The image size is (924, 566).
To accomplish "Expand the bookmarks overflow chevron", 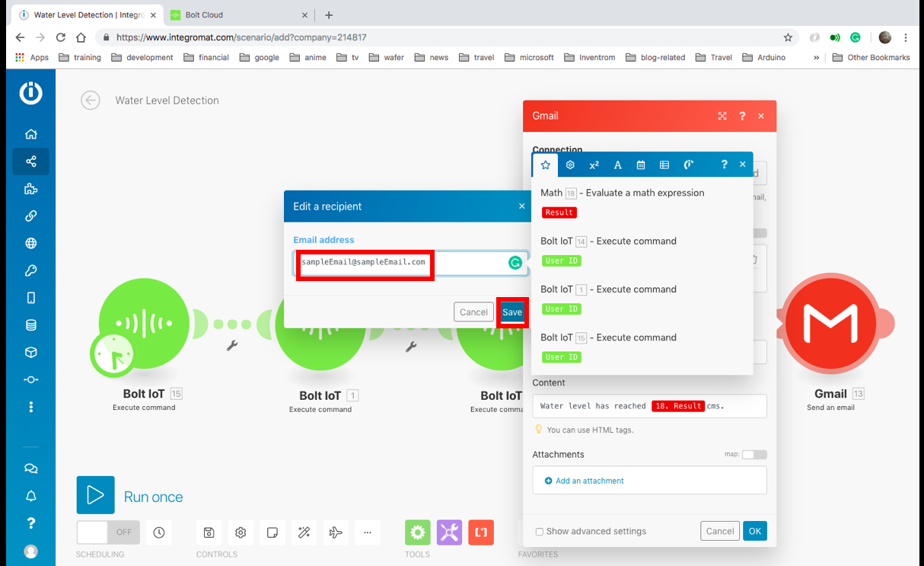I will click(x=817, y=57).
